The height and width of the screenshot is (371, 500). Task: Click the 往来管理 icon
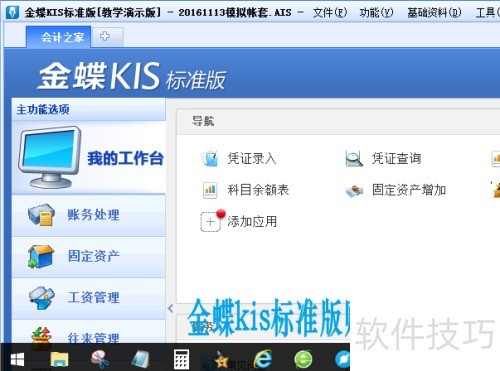pos(41,336)
